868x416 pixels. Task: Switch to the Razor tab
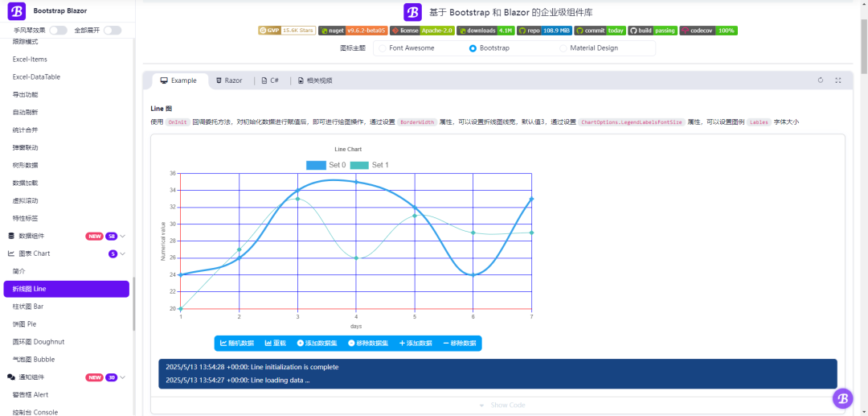point(230,81)
